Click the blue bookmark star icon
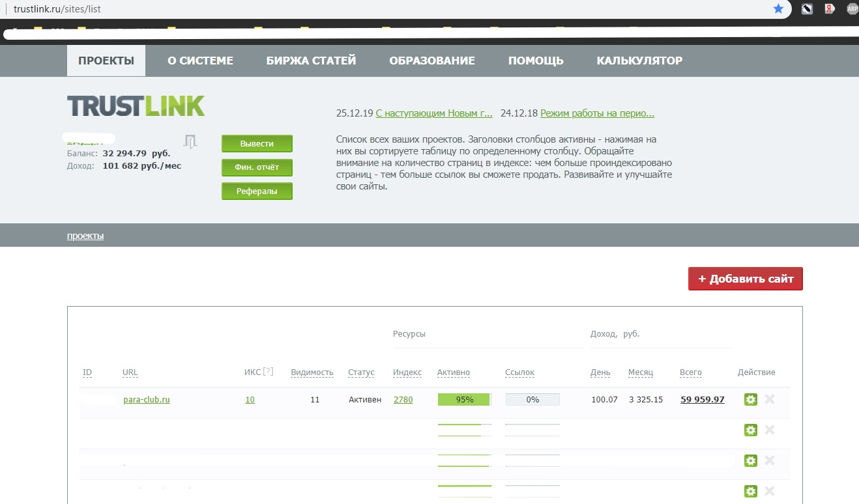This screenshot has height=504, width=859. (778, 9)
